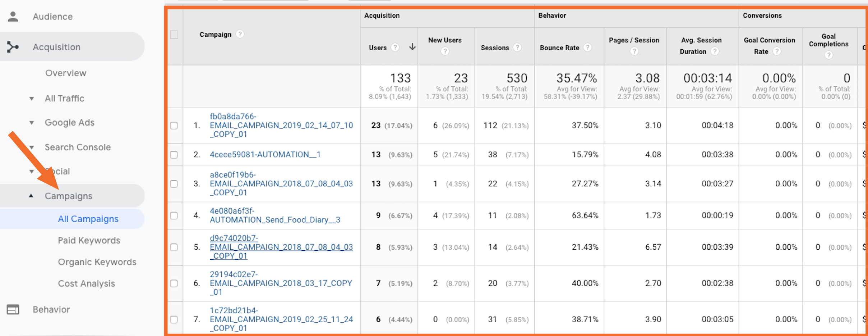Screen dimensions: 868x336
Task: Check the Send_Food_Diary campaign row checkbox
Action: point(174,215)
